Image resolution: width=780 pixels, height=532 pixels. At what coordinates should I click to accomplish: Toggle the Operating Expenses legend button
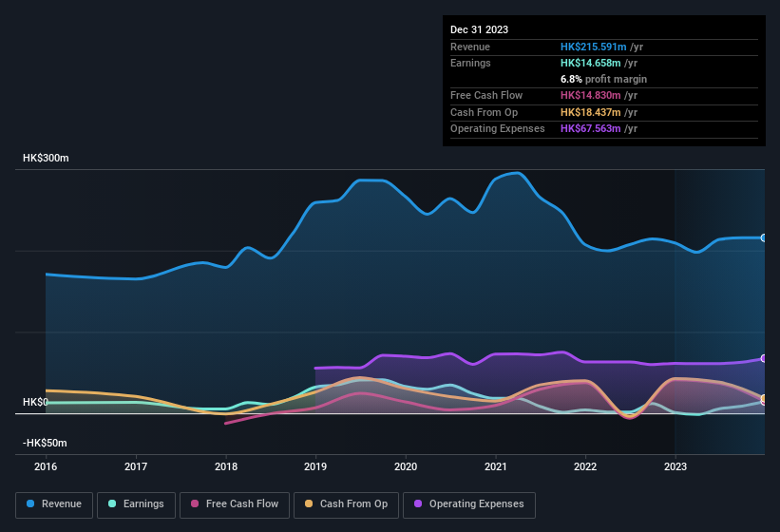(469, 504)
